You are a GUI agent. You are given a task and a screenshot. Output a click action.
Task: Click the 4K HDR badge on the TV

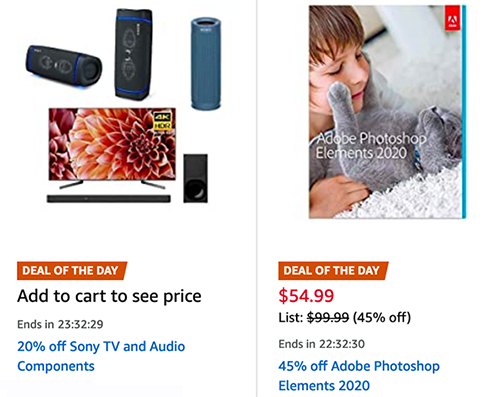(163, 121)
